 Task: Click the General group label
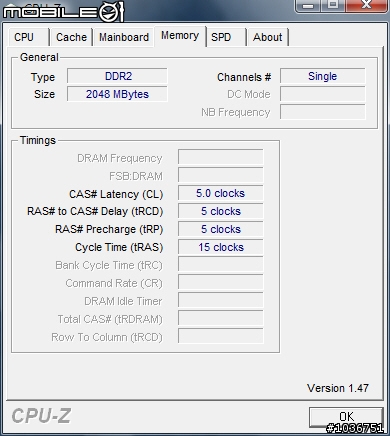[39, 57]
